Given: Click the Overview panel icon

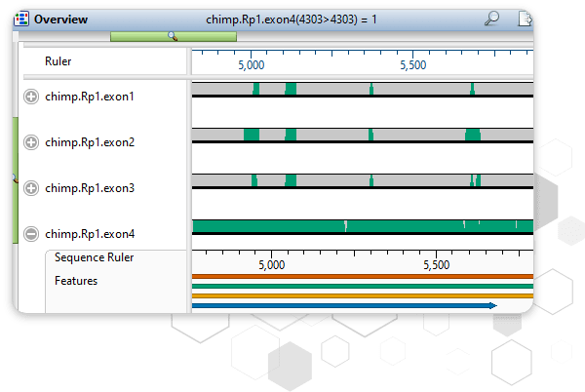Looking at the screenshot, I should 21,19.
